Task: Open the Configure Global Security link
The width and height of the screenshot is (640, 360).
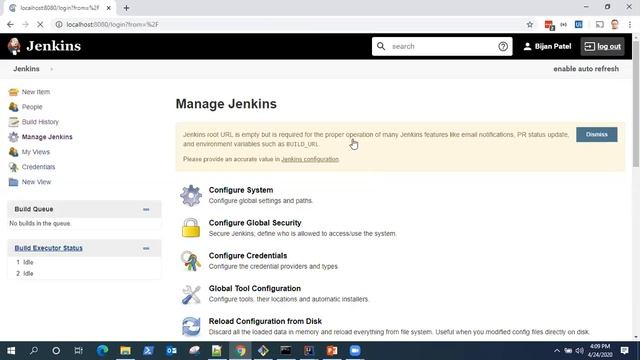Action: [255, 223]
